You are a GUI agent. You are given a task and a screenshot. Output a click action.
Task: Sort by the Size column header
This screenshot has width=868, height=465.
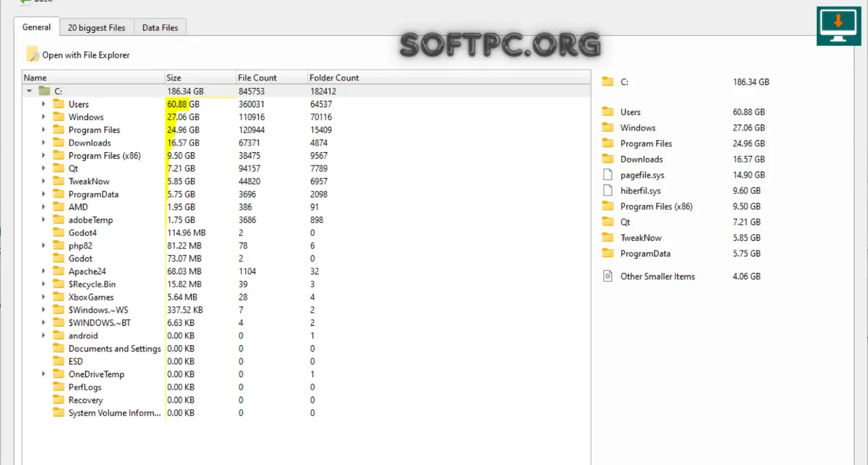(200, 77)
